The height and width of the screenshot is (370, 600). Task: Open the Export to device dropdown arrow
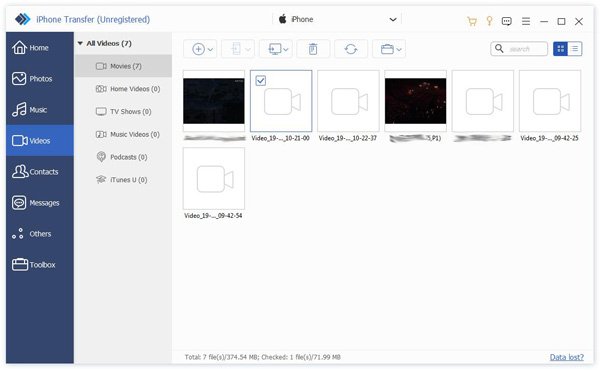(248, 49)
